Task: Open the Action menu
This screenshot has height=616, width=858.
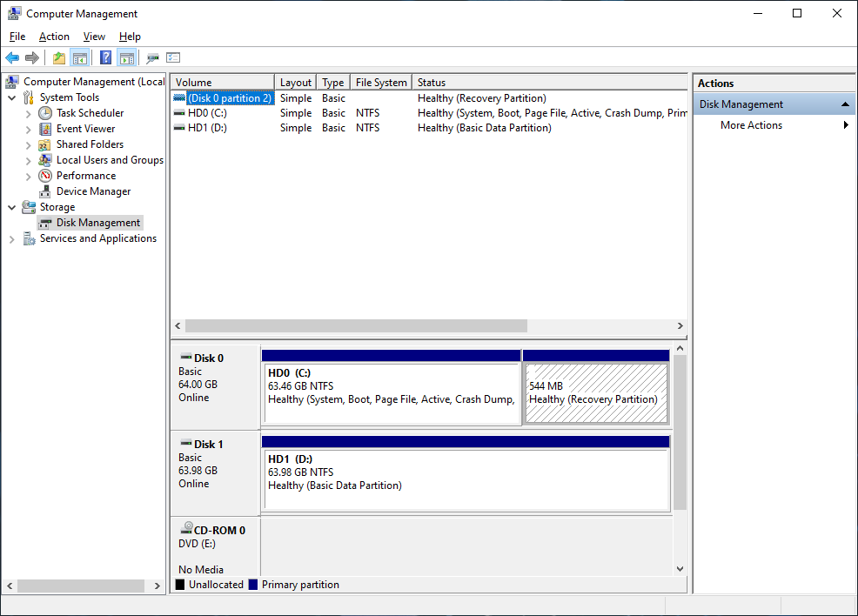Action: [x=54, y=37]
